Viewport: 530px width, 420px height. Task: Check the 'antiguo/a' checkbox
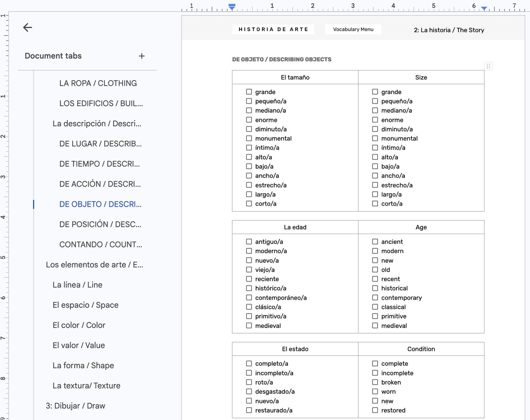click(249, 242)
